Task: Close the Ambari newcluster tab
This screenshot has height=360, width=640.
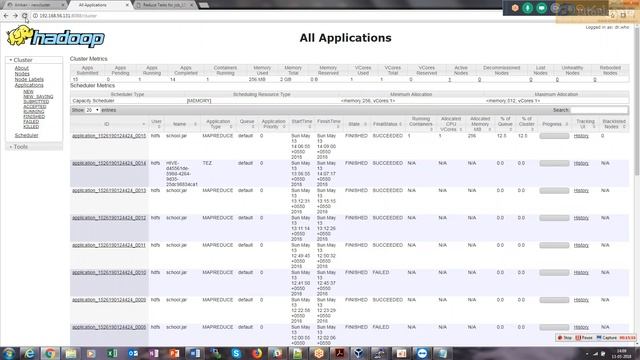Action: (x=64, y=5)
